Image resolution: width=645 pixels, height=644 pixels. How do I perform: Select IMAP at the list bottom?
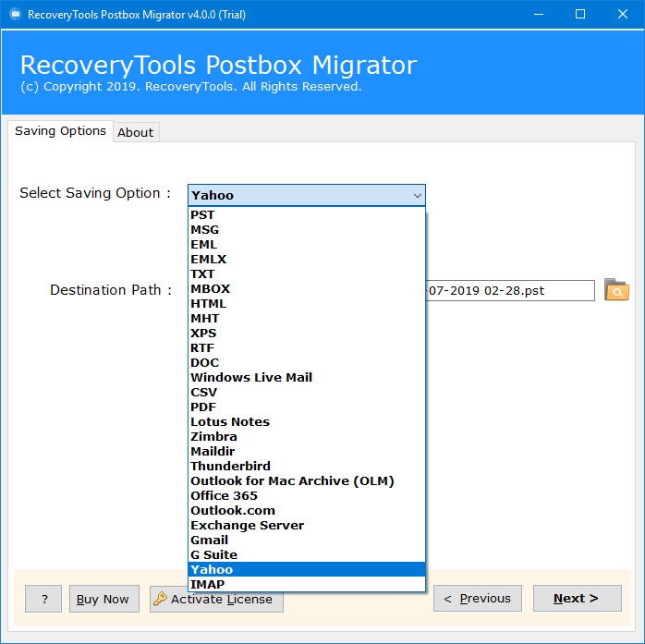coord(307,584)
